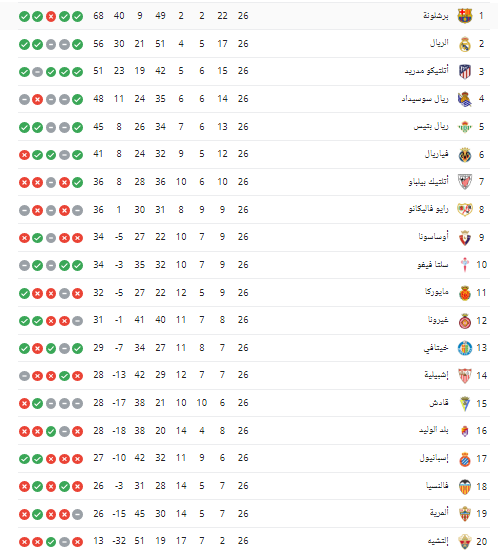Click the Villarreal yellow crest in row 6
Viewport: 498px width, 558px height.
[465, 155]
